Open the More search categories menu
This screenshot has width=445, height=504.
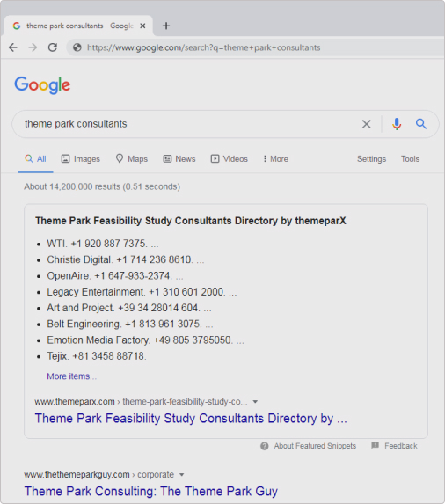(x=275, y=159)
